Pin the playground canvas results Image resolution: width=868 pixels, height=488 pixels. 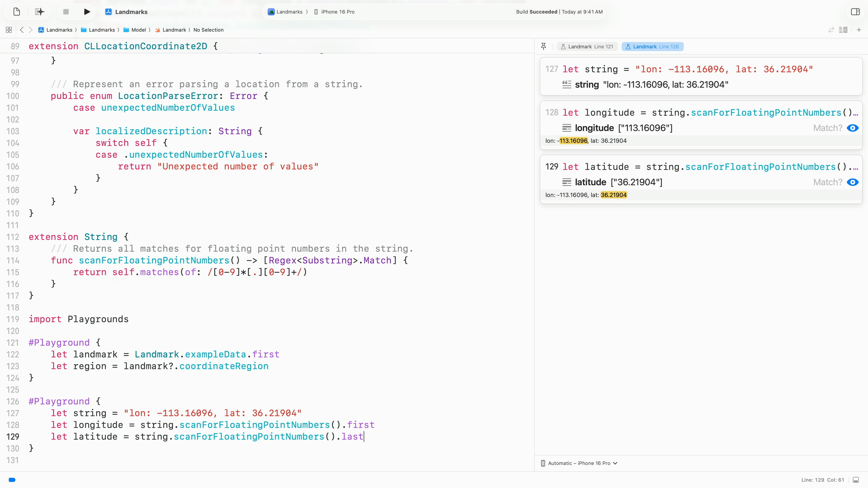[543, 47]
